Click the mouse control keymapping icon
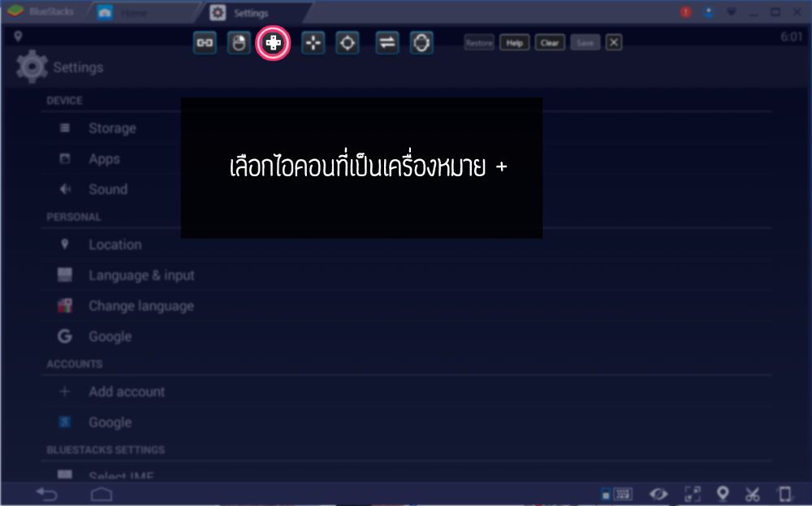This screenshot has height=506, width=812. (239, 43)
